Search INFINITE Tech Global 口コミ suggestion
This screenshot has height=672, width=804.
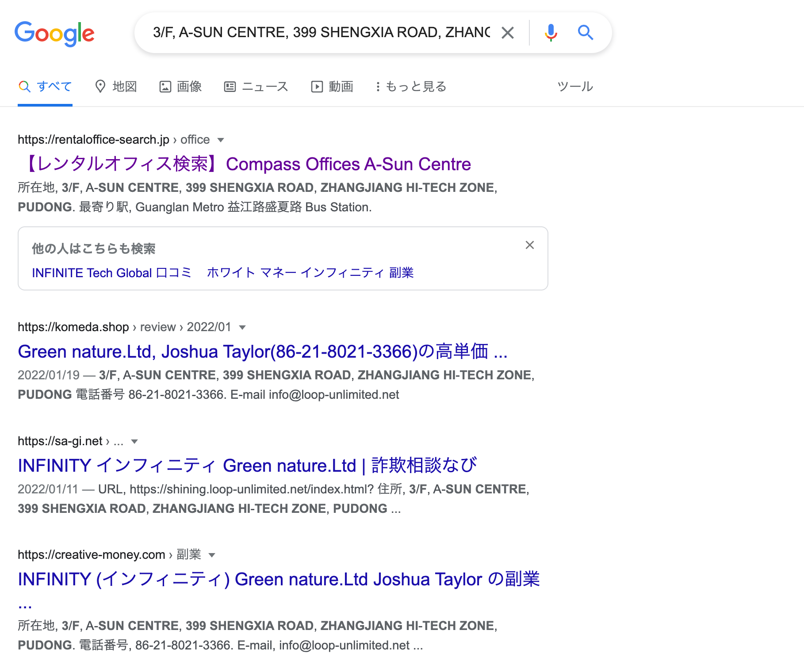coord(111,273)
